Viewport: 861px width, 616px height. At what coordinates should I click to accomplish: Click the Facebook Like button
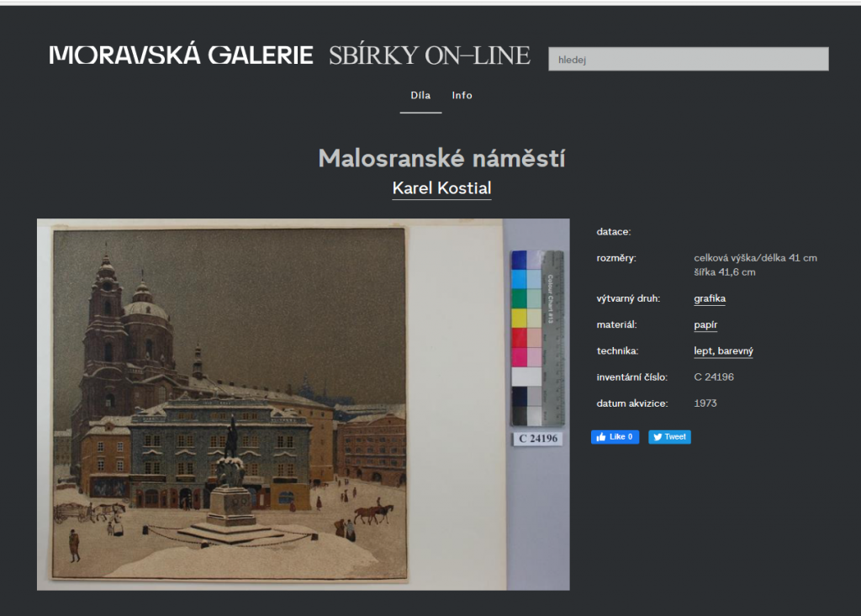[x=615, y=437]
